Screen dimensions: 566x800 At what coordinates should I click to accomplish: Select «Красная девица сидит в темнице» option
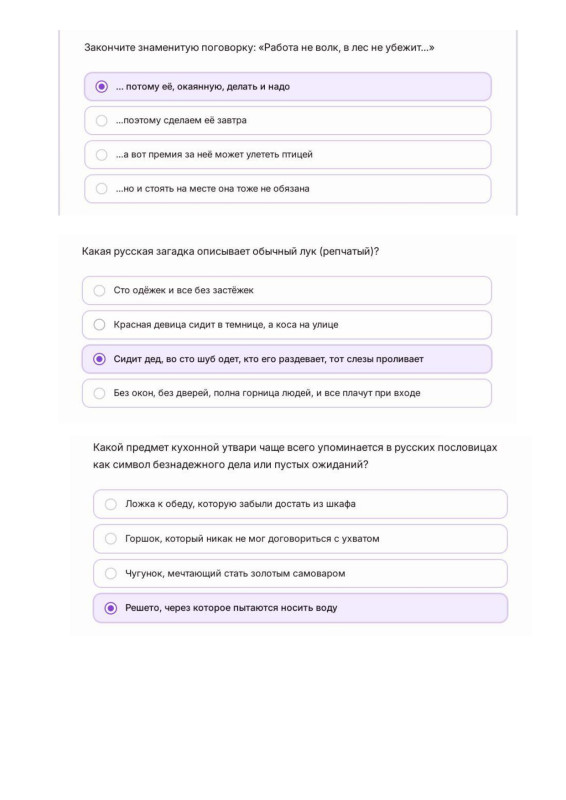click(x=286, y=324)
